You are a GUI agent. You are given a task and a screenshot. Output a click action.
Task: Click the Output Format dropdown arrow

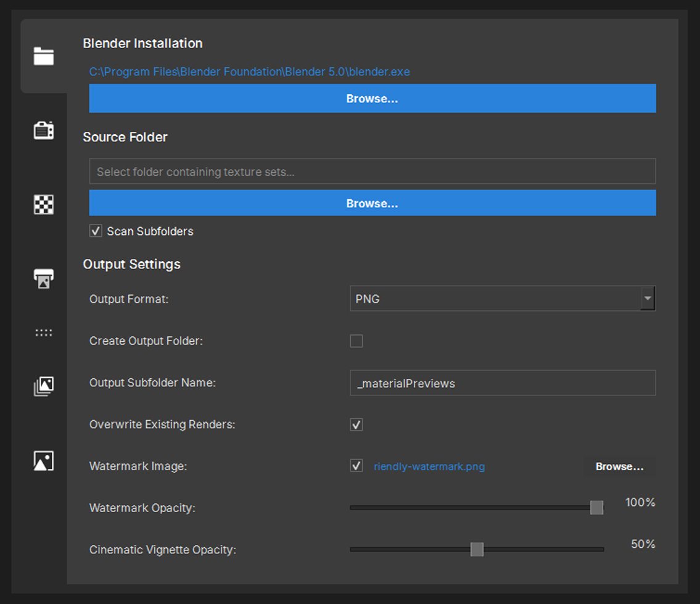pyautogui.click(x=648, y=299)
